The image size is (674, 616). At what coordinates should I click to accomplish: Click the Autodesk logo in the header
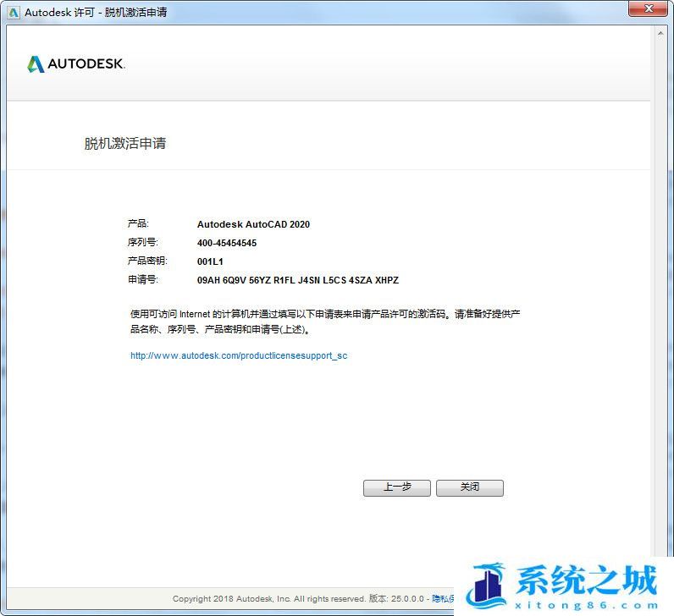76,64
